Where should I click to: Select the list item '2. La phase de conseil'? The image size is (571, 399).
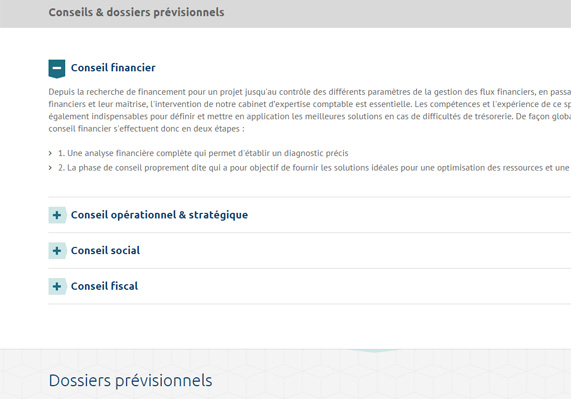[315, 168]
